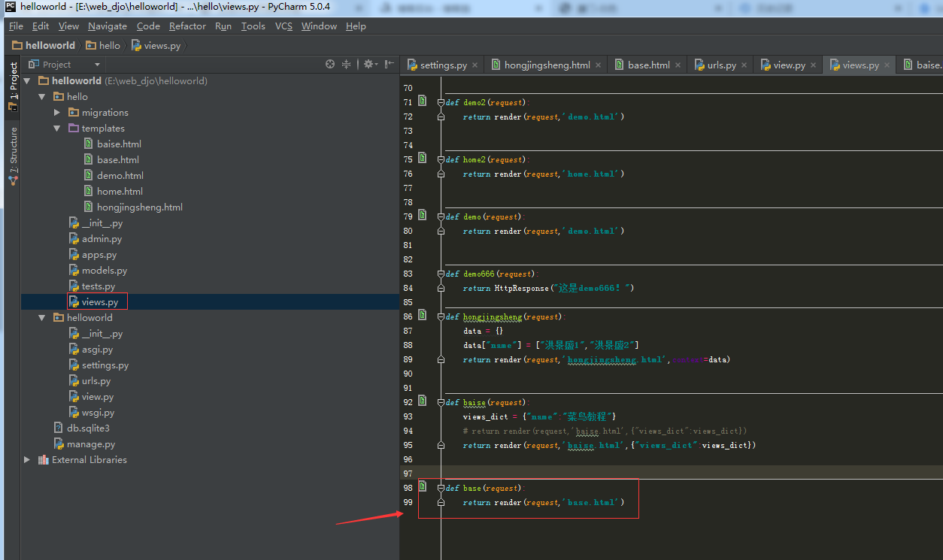Close the settings.py editor tab
This screenshot has height=560, width=943.
click(475, 65)
